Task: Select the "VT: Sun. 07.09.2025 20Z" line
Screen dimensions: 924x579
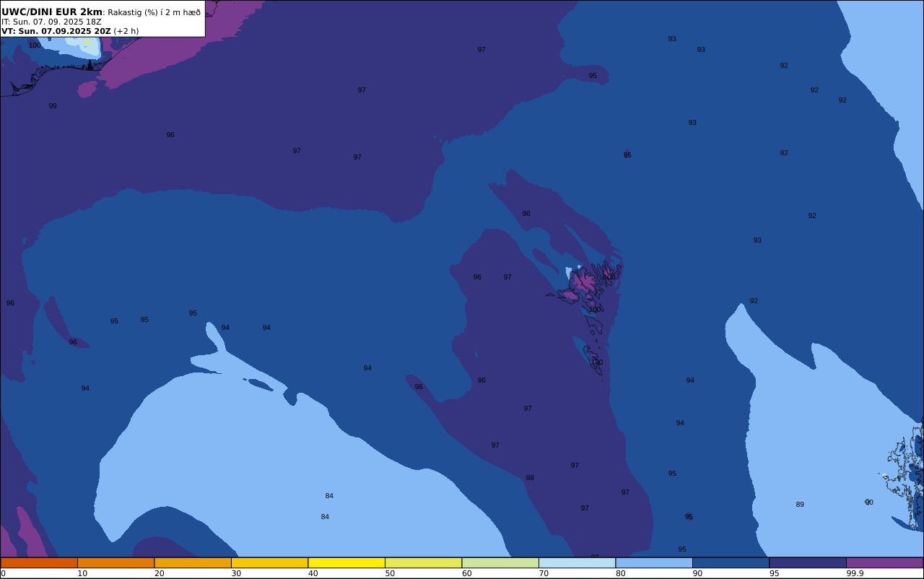Action: coord(56,31)
